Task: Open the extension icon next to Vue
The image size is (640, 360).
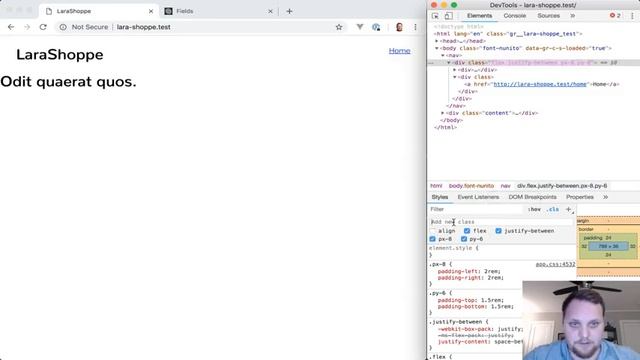Action: (x=376, y=27)
